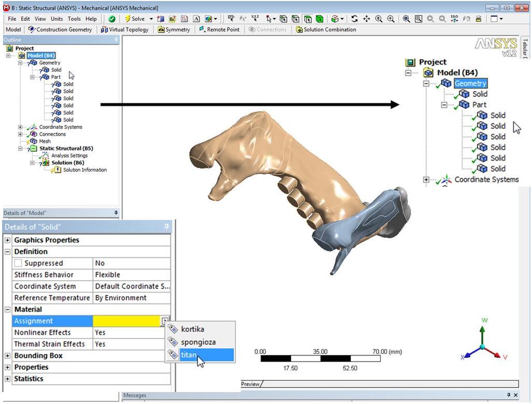Pin the Details of "Solid" panel
This screenshot has height=404, width=532.
coord(167,227)
